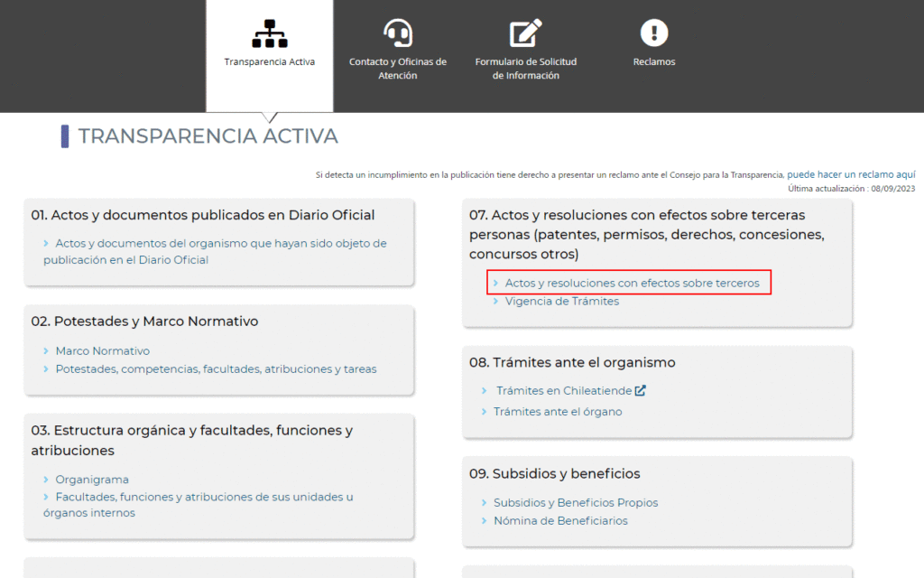Open Formulario de Solicitud de Información label
This screenshot has height=578, width=924.
526,69
